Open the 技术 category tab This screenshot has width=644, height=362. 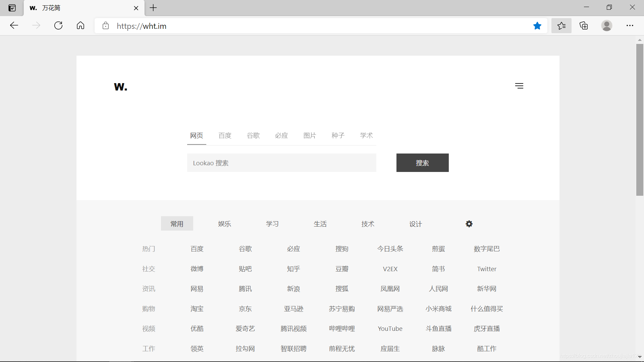tap(368, 224)
